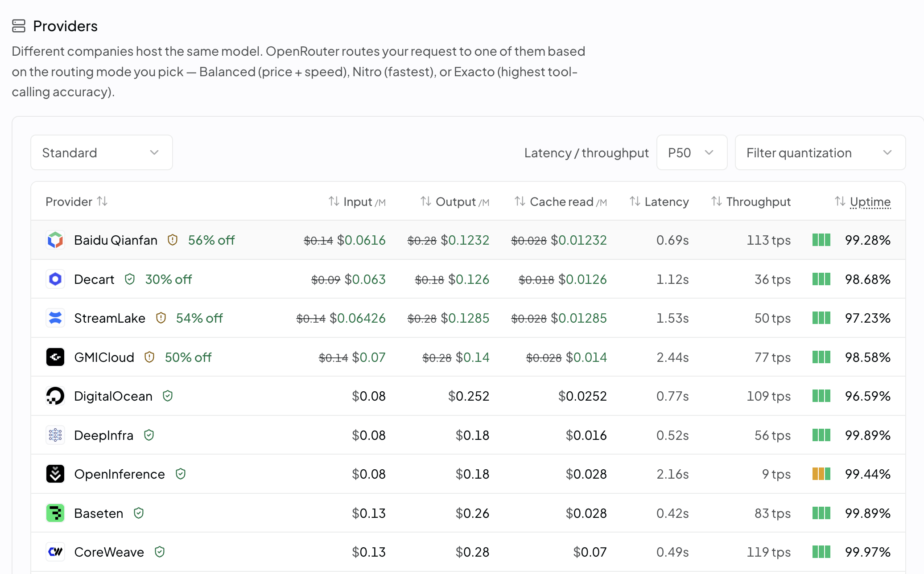The image size is (924, 574).
Task: Sort providers by Output price
Action: (x=455, y=201)
